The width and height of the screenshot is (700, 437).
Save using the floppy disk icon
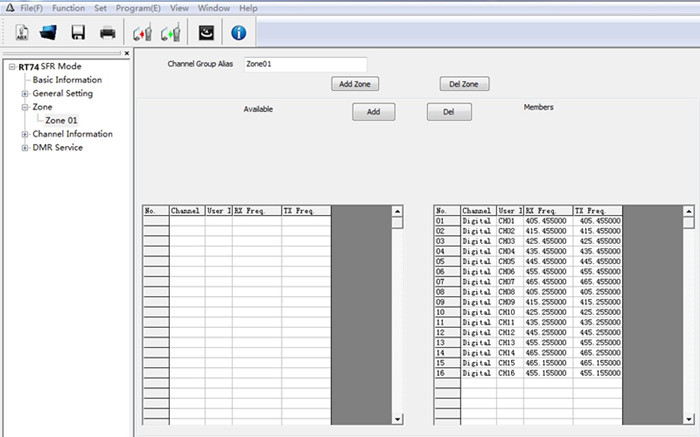coord(78,33)
